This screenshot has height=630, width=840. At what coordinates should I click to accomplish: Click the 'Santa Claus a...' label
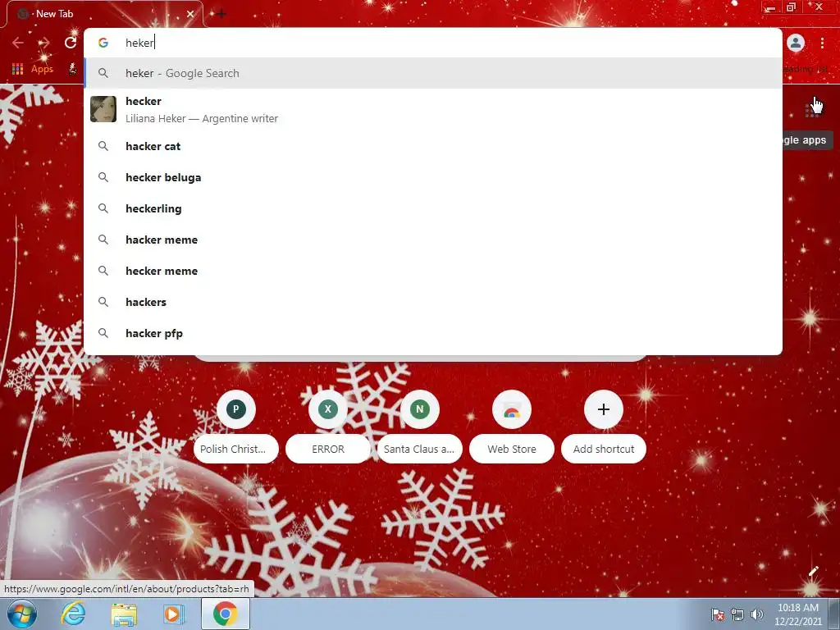coord(419,449)
